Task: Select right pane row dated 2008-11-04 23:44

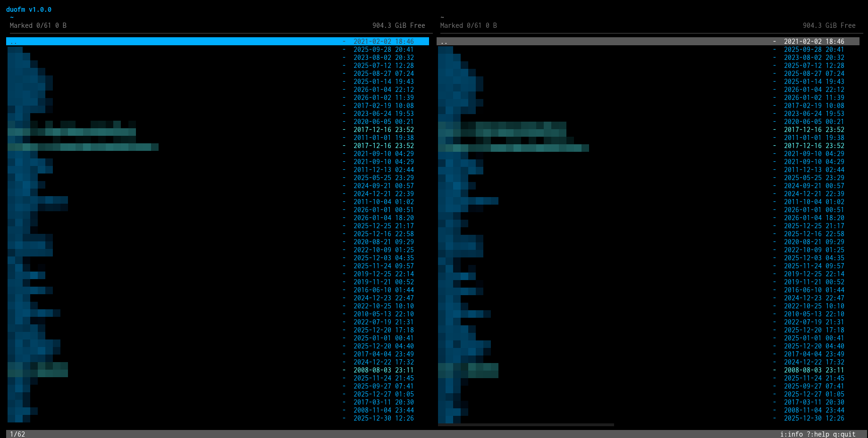Action: click(648, 410)
